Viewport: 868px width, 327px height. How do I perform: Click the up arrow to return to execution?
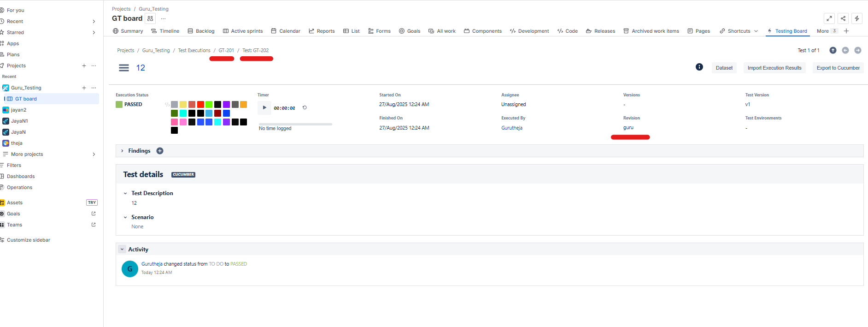833,50
